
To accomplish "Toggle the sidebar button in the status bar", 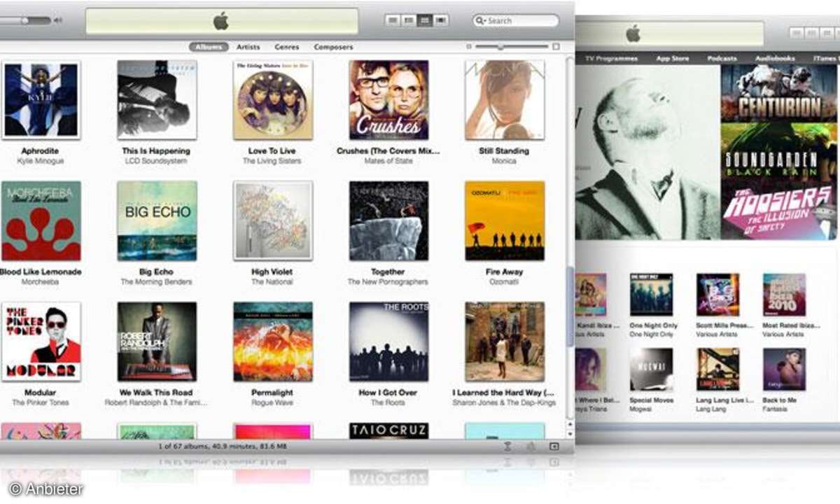I will tap(554, 446).
